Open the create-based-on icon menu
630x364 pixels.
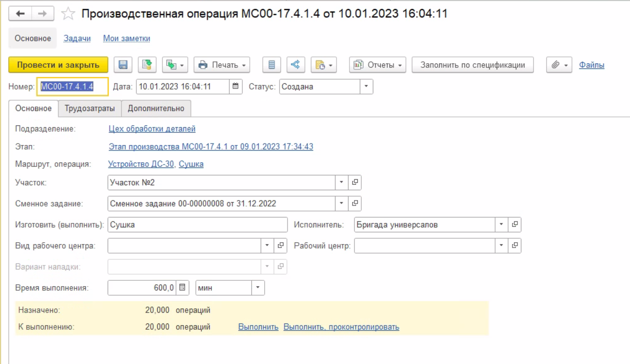[175, 65]
